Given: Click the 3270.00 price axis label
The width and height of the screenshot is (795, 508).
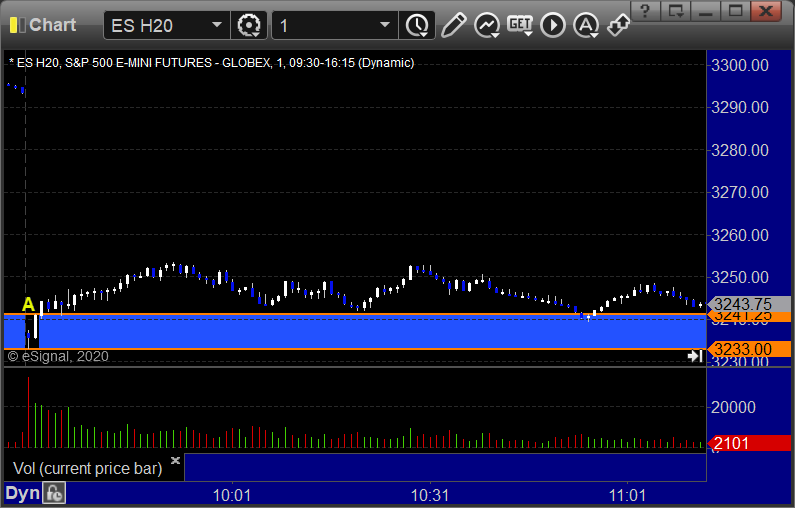Looking at the screenshot, I should click(740, 193).
